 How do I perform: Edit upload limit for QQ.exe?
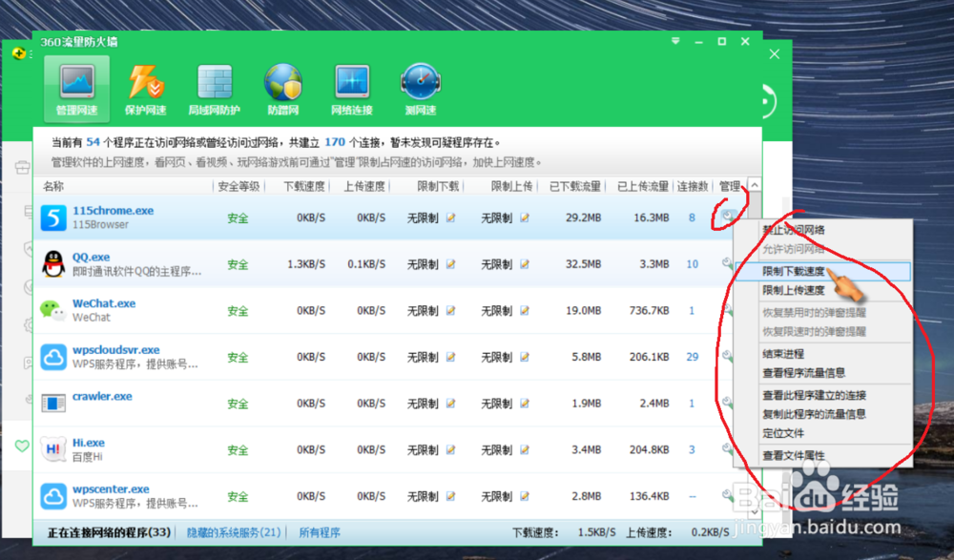[525, 263]
